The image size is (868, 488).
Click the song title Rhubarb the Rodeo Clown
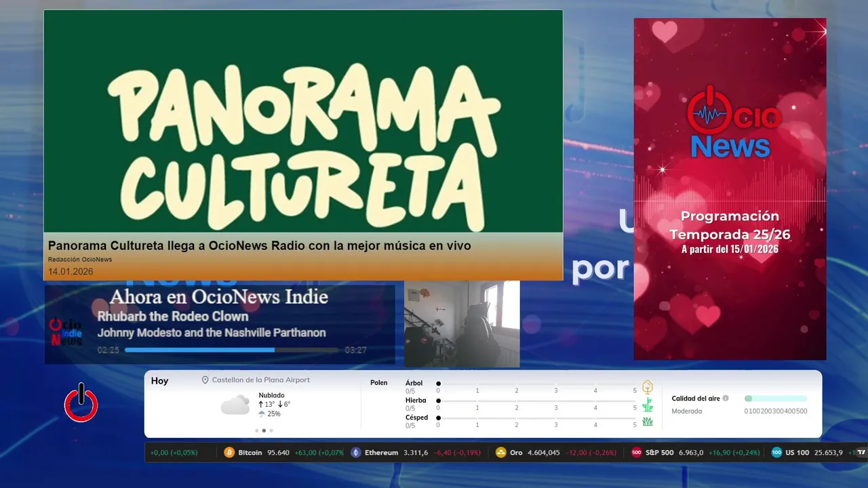(x=173, y=317)
